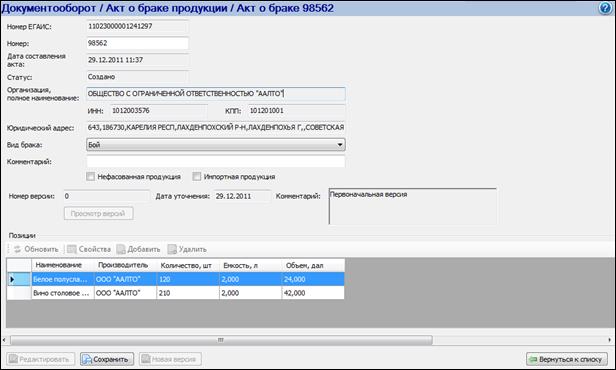Click the quantity cell 210

pyautogui.click(x=188, y=293)
